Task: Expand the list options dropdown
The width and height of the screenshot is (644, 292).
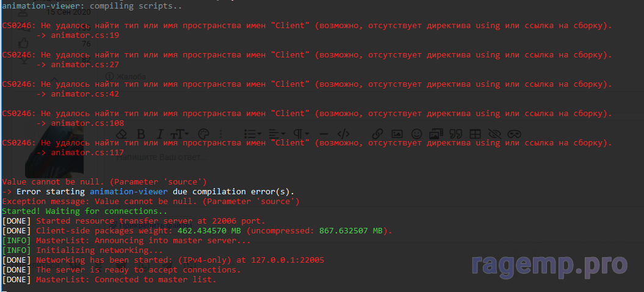Action: 253,134
